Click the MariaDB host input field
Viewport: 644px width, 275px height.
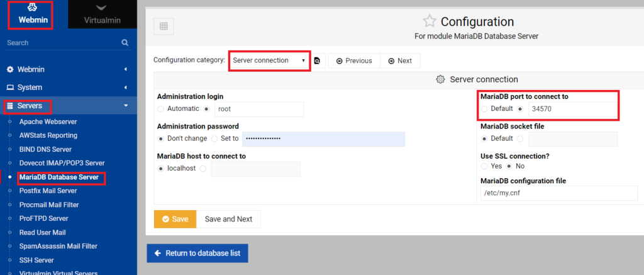256,169
